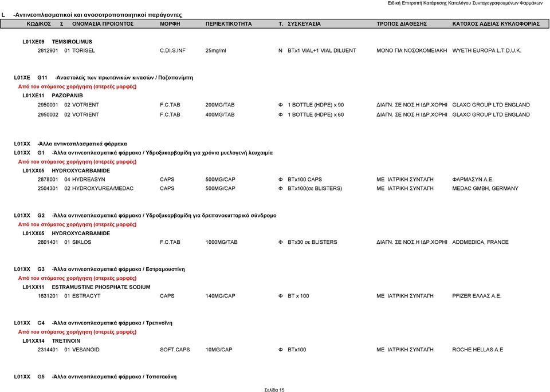The height and width of the screenshot is (392, 550).
Task: Select product code 2950002
Action: click(x=48, y=114)
